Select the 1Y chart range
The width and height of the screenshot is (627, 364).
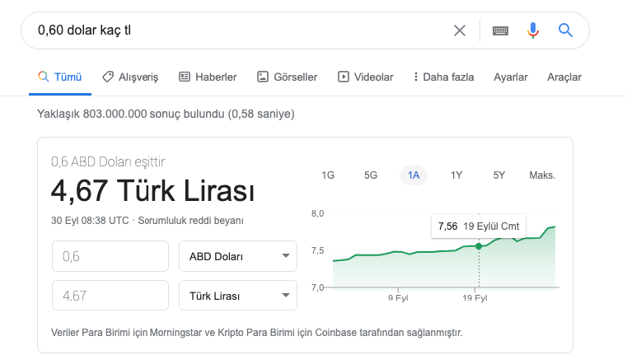[456, 175]
